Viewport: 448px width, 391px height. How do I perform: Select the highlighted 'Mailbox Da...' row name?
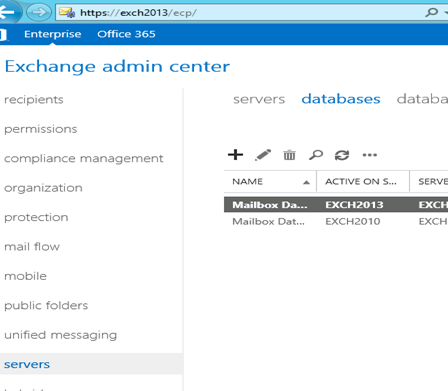[270, 205]
